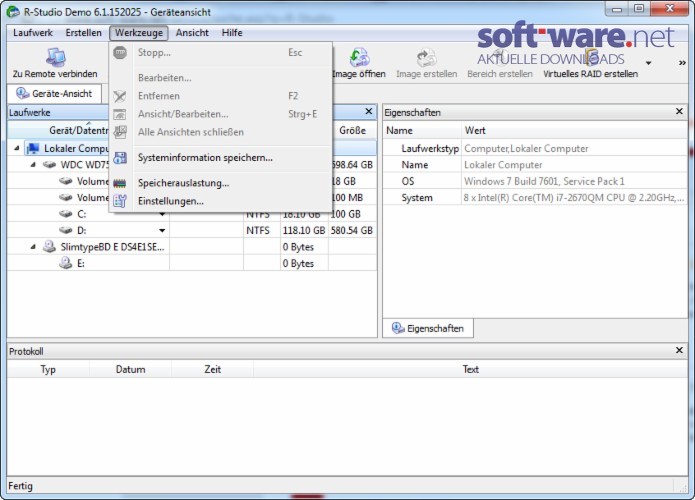695x500 pixels.
Task: Select the Laufwerkstyp property row
Action: click(535, 148)
